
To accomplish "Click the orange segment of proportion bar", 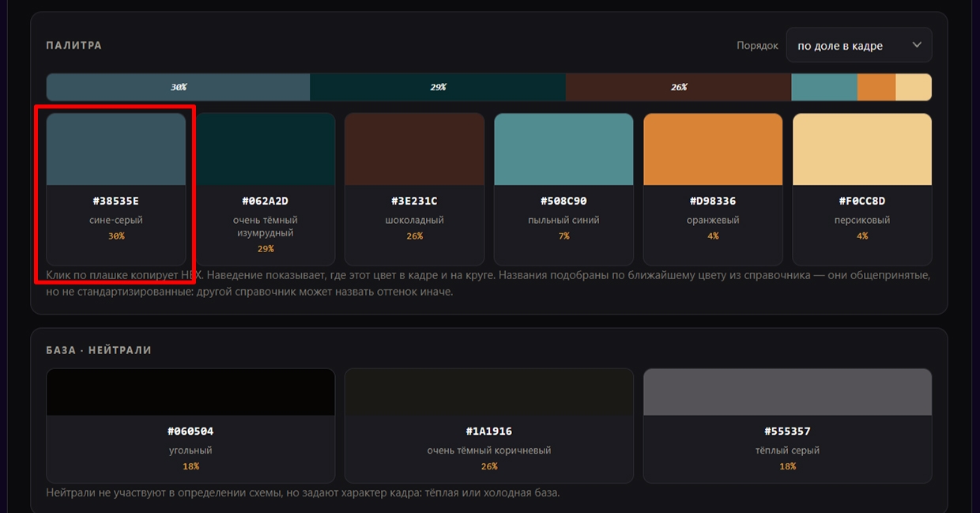I will (876, 87).
